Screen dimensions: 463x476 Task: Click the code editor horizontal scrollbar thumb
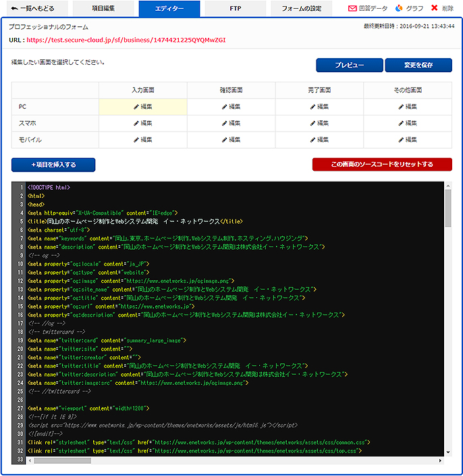[63, 461]
